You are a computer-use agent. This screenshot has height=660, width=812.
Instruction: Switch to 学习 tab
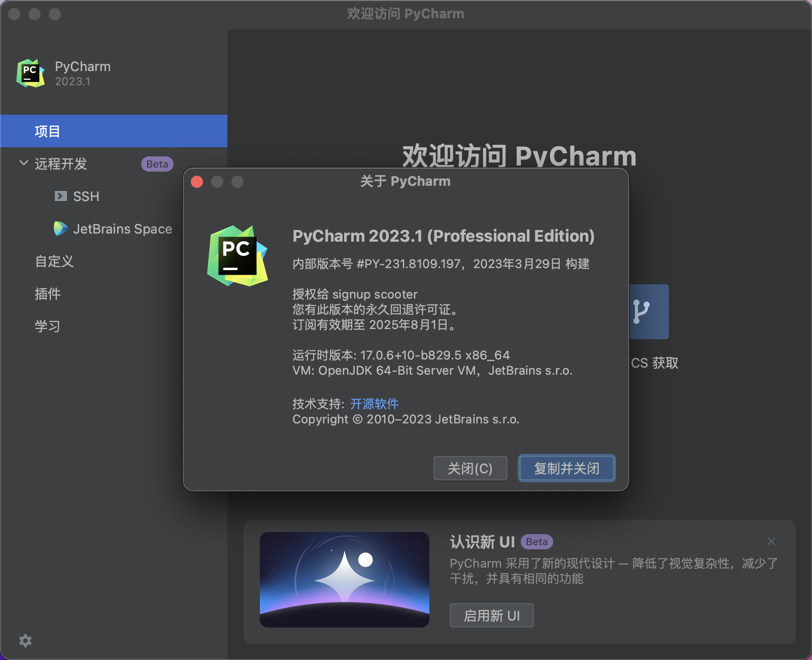48,326
